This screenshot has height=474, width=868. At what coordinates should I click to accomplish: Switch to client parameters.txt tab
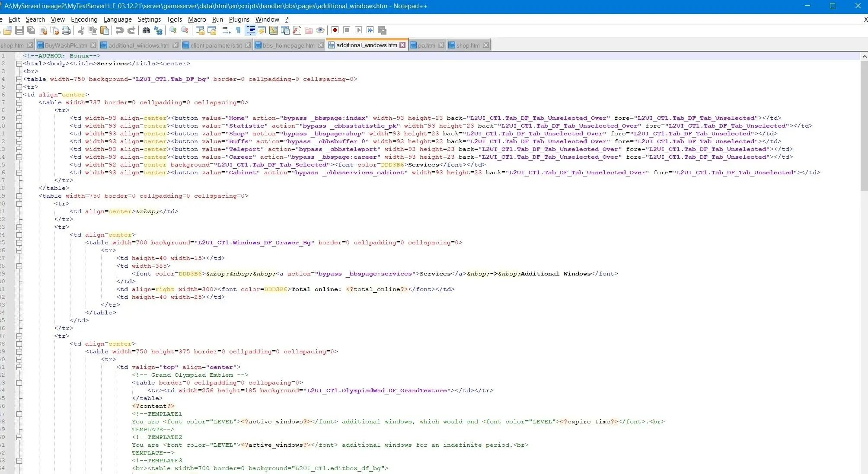(216, 45)
